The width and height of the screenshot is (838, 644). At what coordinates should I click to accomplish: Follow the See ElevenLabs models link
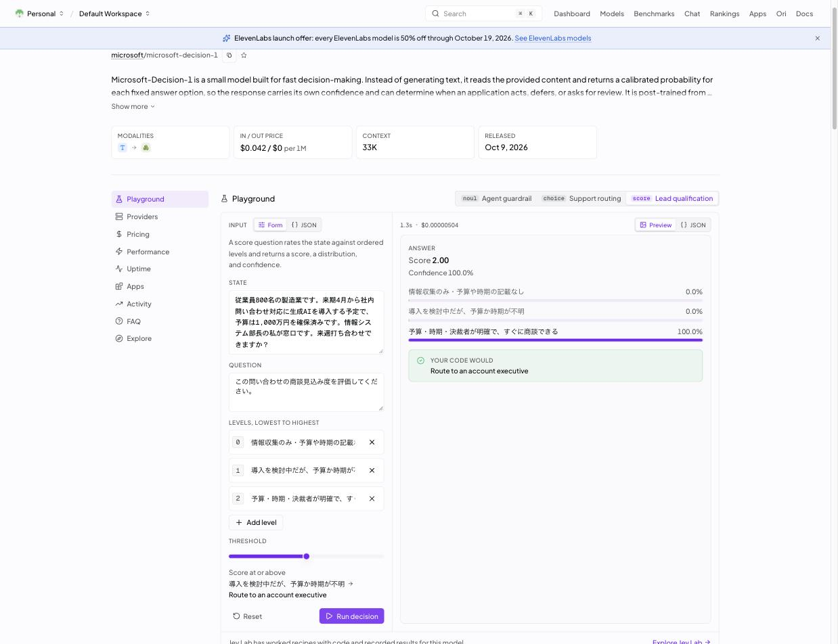tap(552, 38)
